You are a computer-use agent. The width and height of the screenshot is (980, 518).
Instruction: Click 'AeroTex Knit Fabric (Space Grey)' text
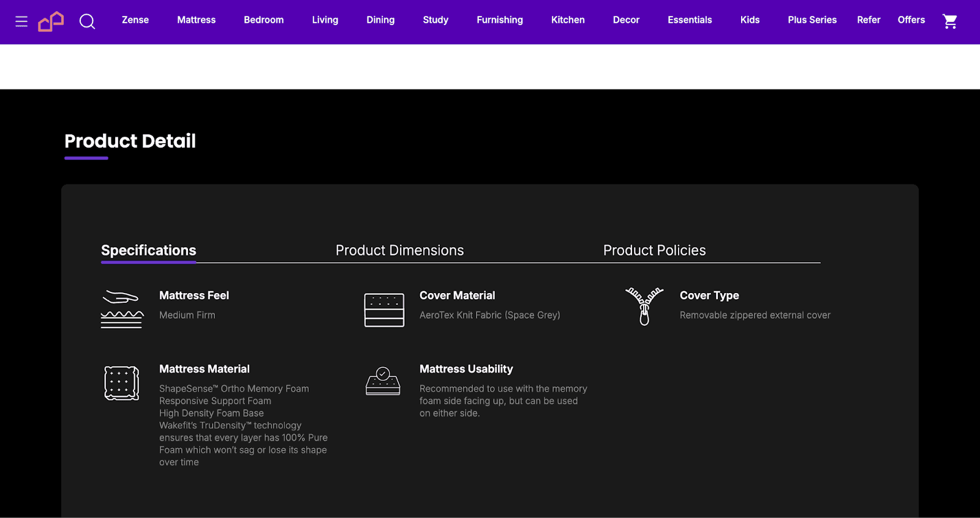[490, 315]
